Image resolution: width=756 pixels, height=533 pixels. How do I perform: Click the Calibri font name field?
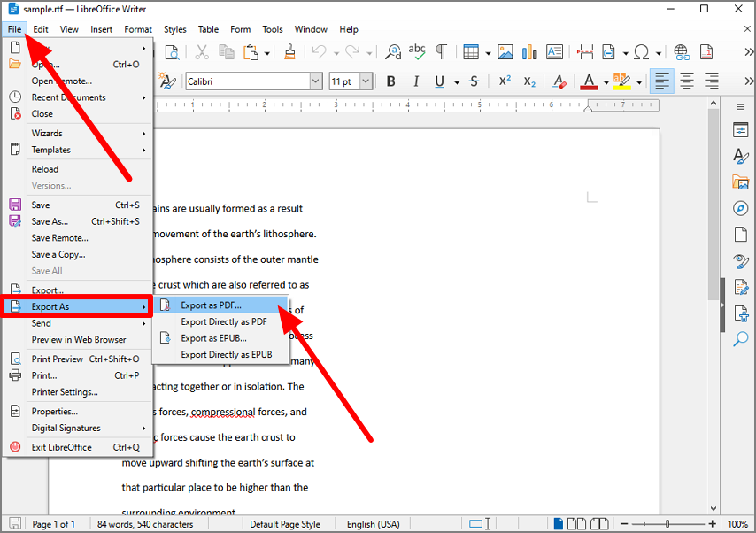(x=248, y=81)
